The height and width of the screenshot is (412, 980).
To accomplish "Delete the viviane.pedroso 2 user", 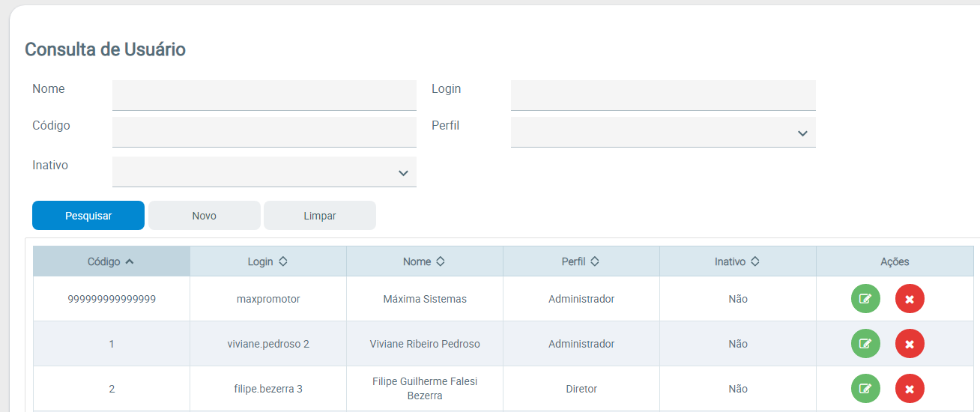I will (910, 344).
